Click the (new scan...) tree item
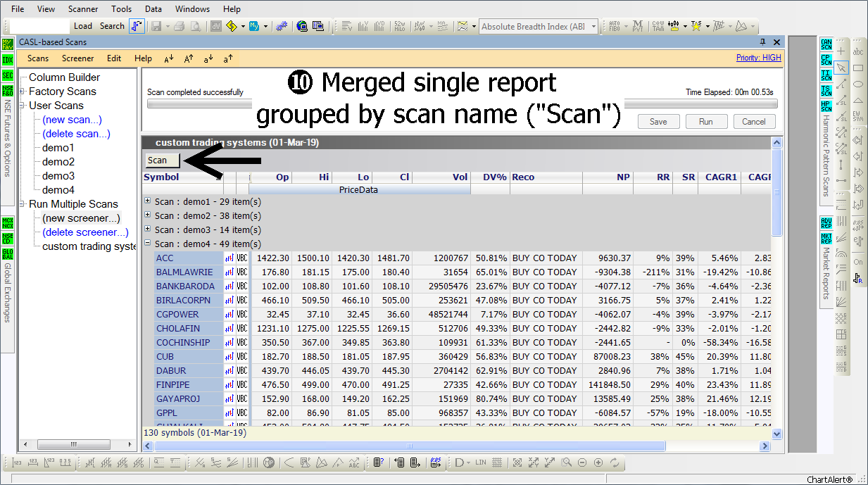The image size is (868, 485). coord(72,120)
